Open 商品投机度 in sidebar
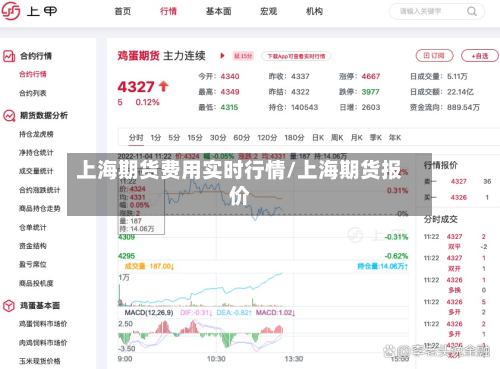The image size is (500, 369). tap(36, 283)
